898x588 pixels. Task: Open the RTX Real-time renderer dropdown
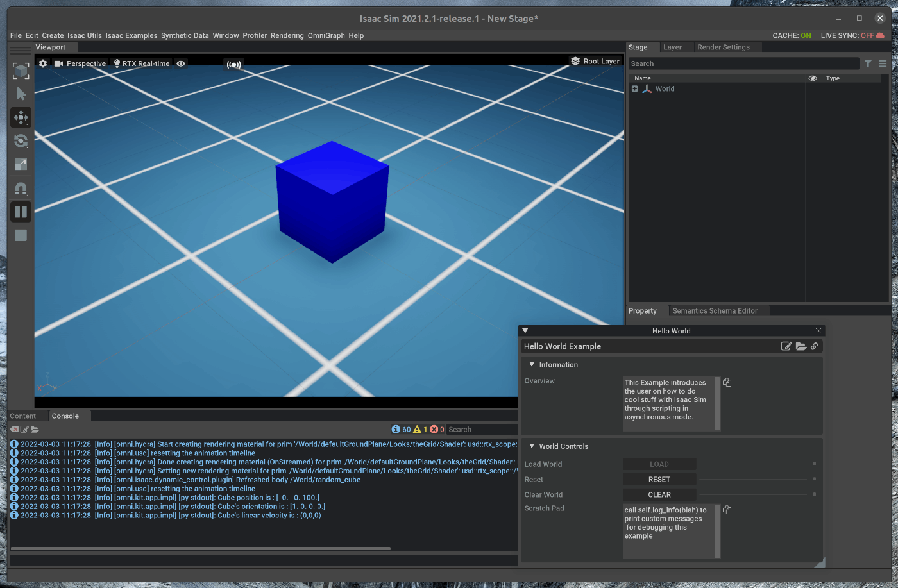pyautogui.click(x=142, y=63)
